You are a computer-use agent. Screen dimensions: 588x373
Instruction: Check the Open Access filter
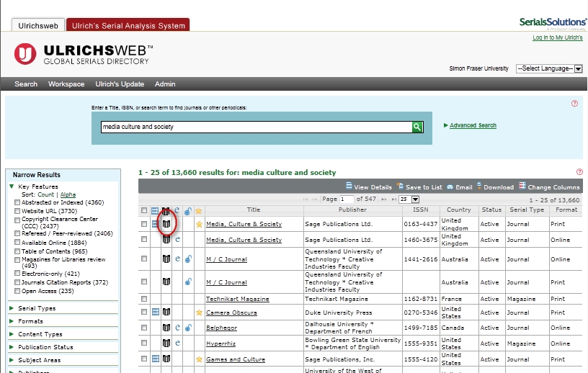click(x=17, y=291)
